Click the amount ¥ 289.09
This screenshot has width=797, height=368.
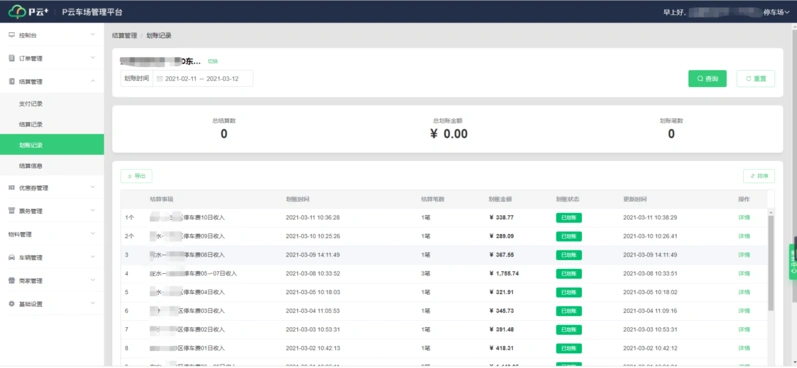pos(501,236)
